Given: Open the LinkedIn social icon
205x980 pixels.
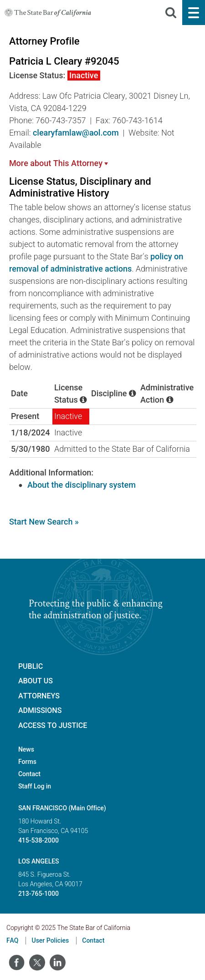Looking at the screenshot, I should (58, 962).
